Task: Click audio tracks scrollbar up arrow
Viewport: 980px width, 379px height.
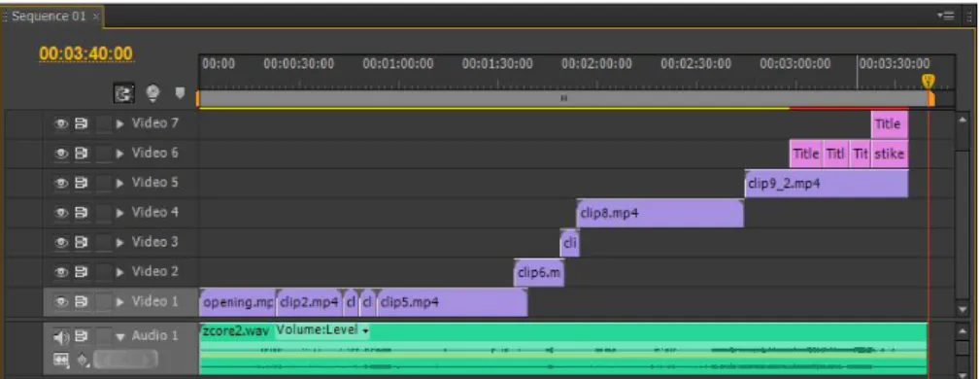Action: tap(963, 329)
